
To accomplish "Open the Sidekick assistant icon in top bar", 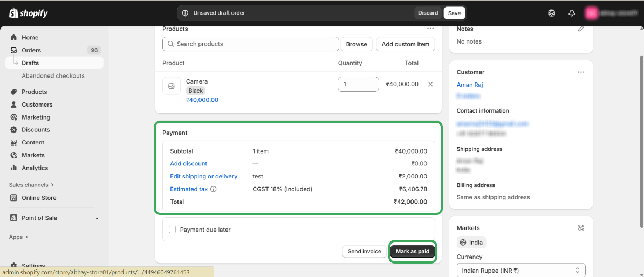I will pyautogui.click(x=552, y=13).
